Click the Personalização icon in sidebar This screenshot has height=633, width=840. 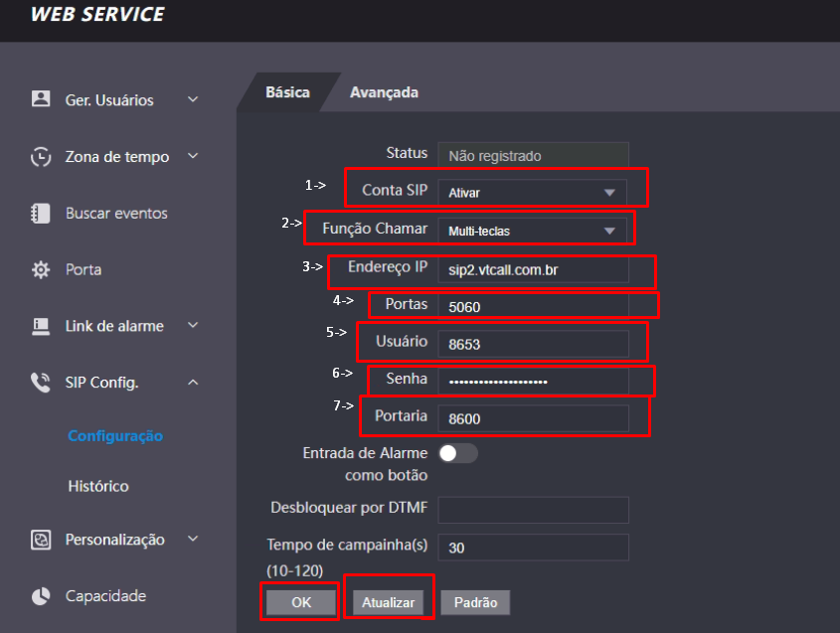(41, 540)
